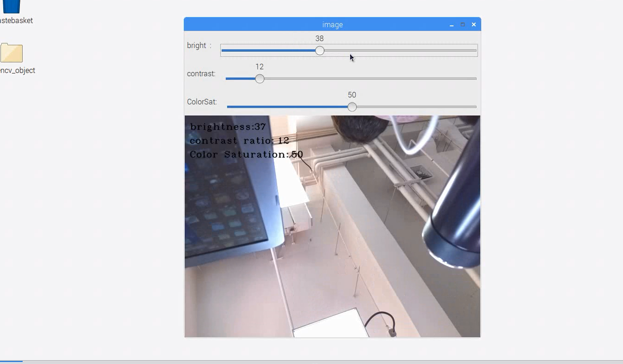The image size is (623, 364).
Task: Open the Wastebasket desktop icon
Action: (x=11, y=6)
